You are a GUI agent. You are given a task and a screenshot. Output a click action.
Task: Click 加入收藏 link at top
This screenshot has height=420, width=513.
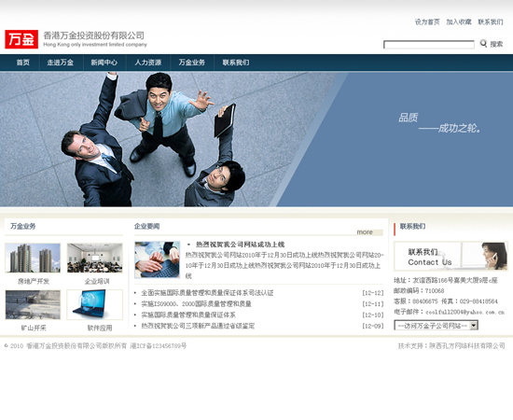point(459,21)
